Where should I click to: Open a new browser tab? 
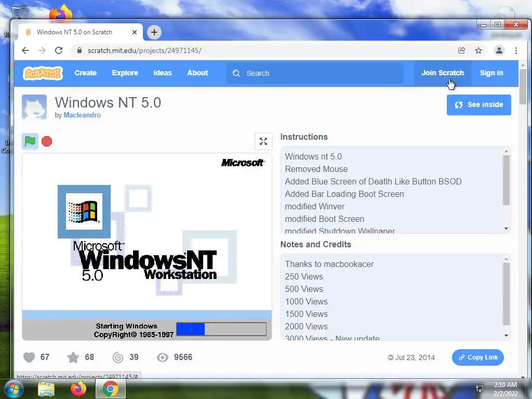[x=154, y=32]
